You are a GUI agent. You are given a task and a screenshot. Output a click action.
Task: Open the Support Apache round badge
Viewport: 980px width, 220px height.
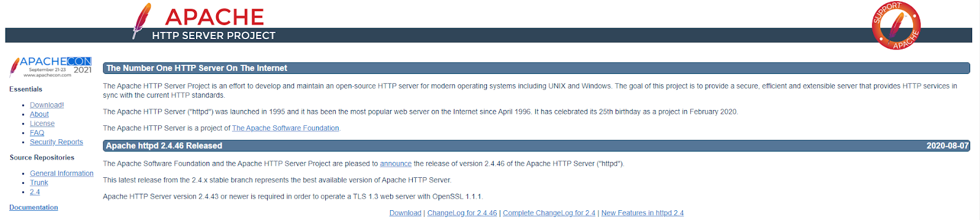pyautogui.click(x=897, y=26)
